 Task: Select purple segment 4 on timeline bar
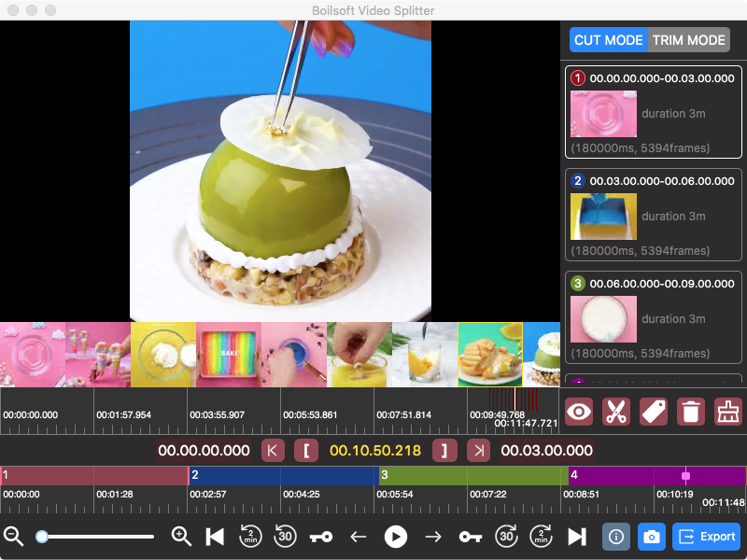tap(657, 475)
